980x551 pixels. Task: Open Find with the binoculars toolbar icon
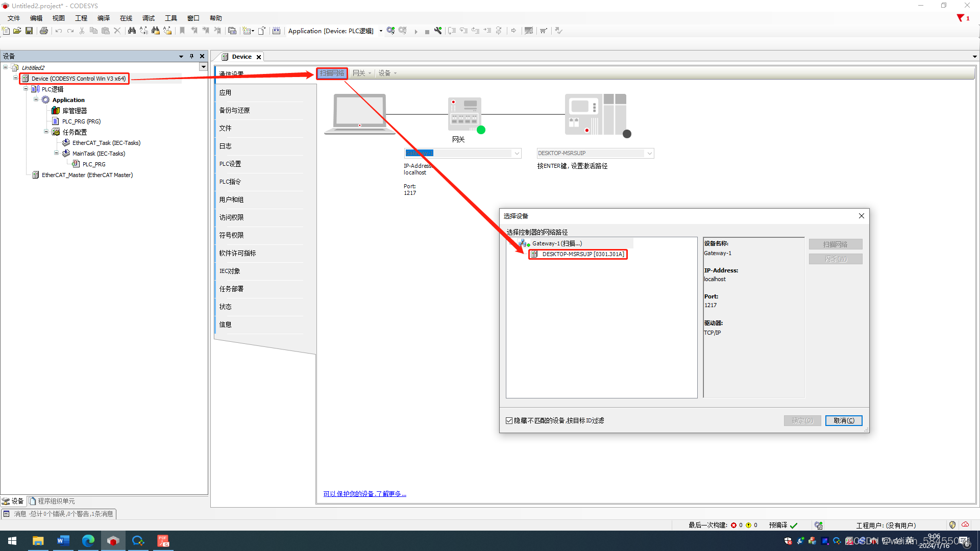point(132,31)
